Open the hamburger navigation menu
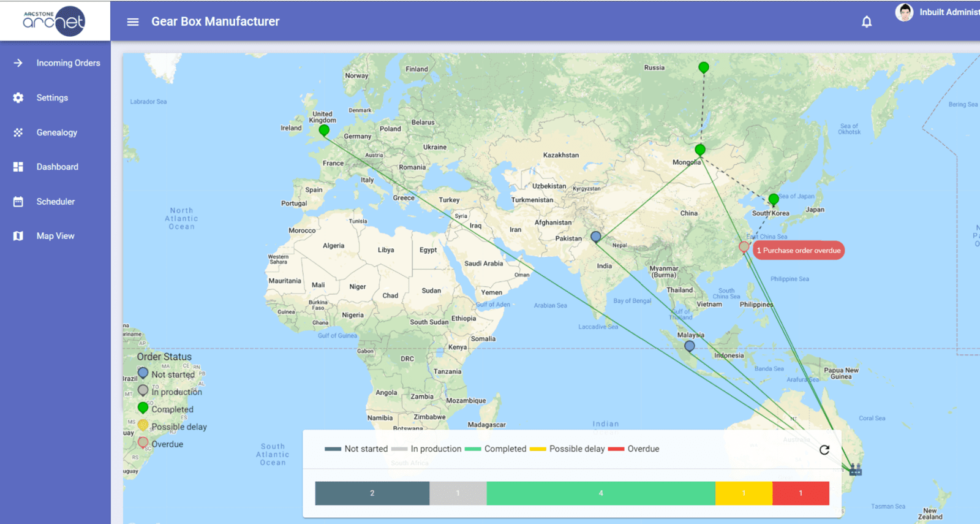 point(133,22)
